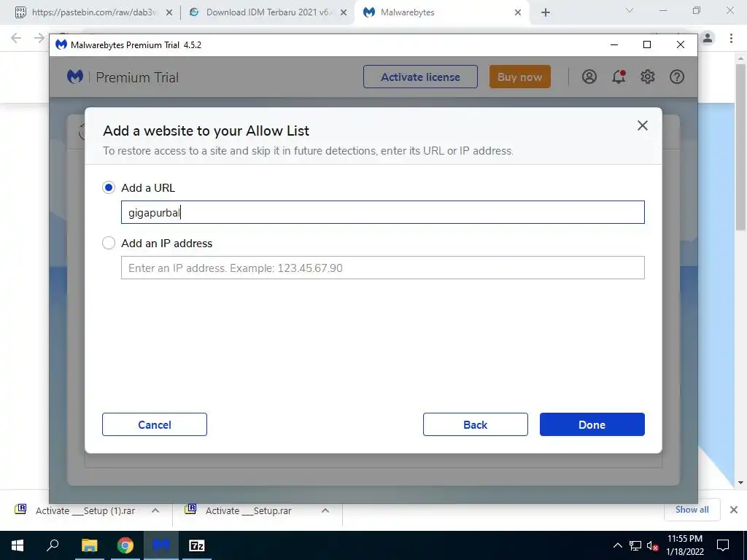
Task: Click the browser back arrow
Action: coord(16,38)
